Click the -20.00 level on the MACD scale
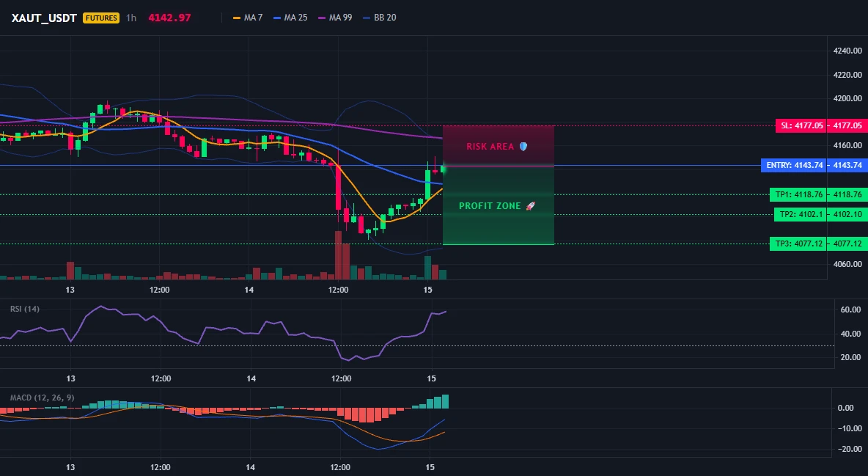868x476 pixels. pyautogui.click(x=850, y=449)
